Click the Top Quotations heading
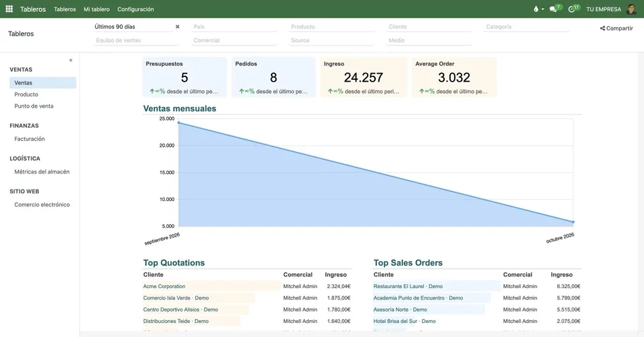 tap(174, 263)
